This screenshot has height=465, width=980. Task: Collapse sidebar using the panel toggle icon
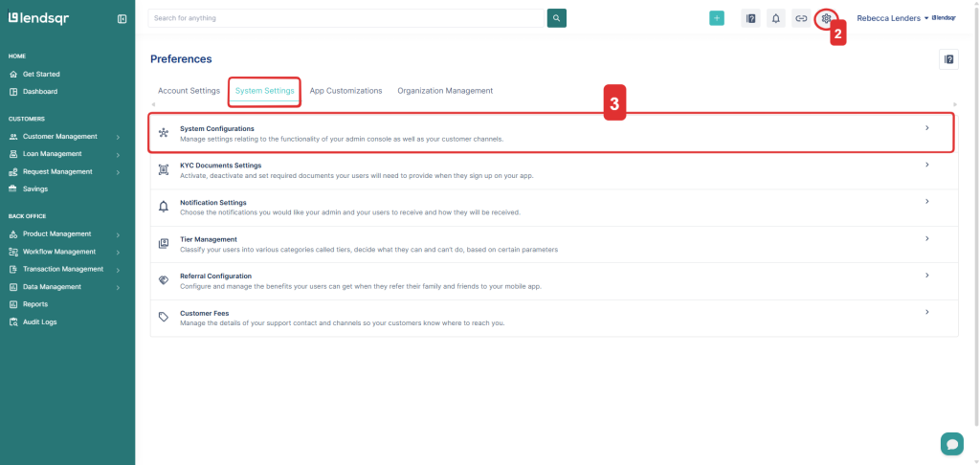pyautogui.click(x=122, y=18)
